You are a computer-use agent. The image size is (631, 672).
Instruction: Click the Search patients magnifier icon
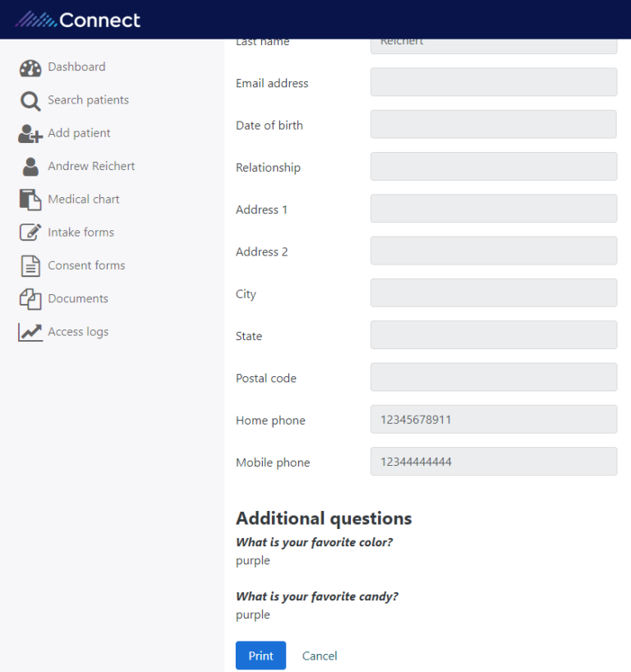click(30, 101)
